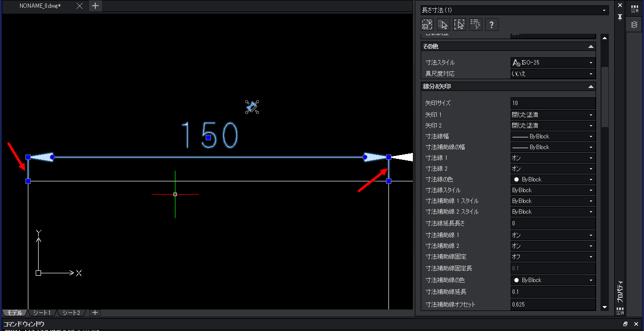The width and height of the screenshot is (644, 331).
Task: Open the 矢印 1 arrowhead type dropdown
Action: tap(553, 115)
